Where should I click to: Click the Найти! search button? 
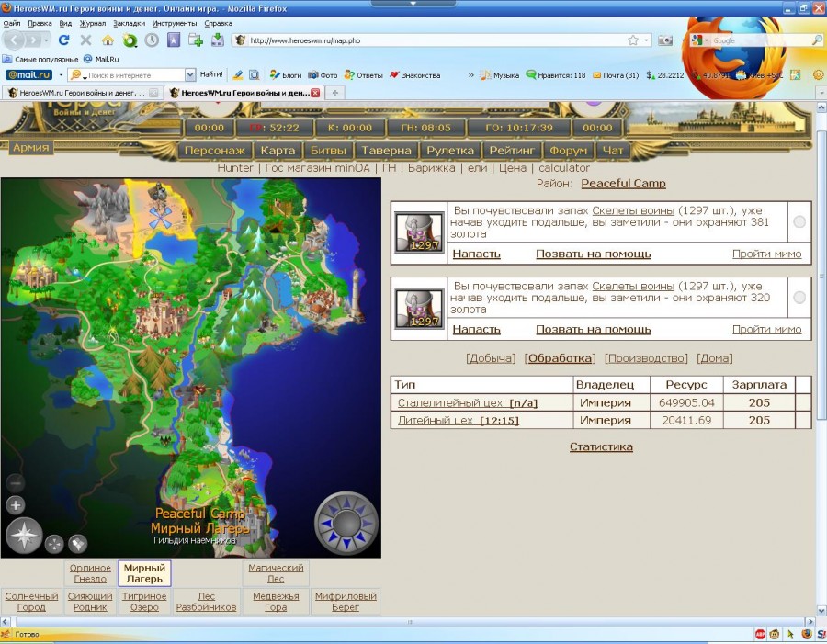pos(211,75)
